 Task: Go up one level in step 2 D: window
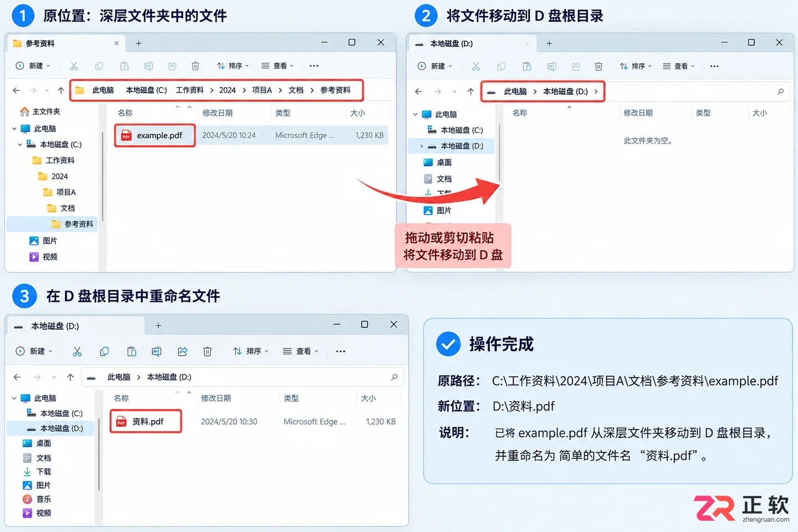(x=470, y=91)
